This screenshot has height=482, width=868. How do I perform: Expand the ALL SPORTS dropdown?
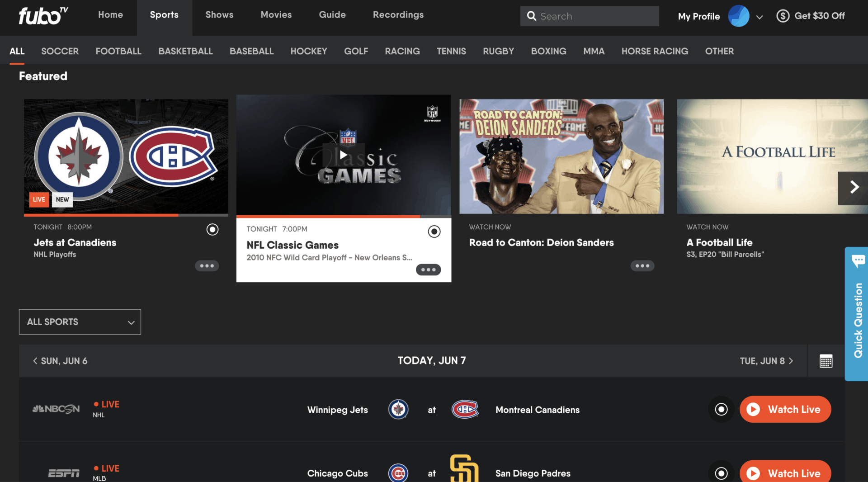coord(80,322)
